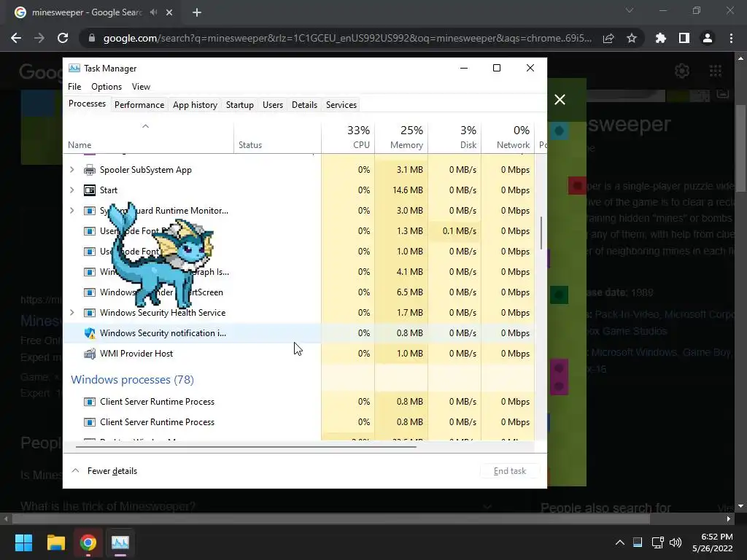Screen dimensions: 747x560
Task: Click the WMI Provider Host icon
Action: click(x=90, y=354)
